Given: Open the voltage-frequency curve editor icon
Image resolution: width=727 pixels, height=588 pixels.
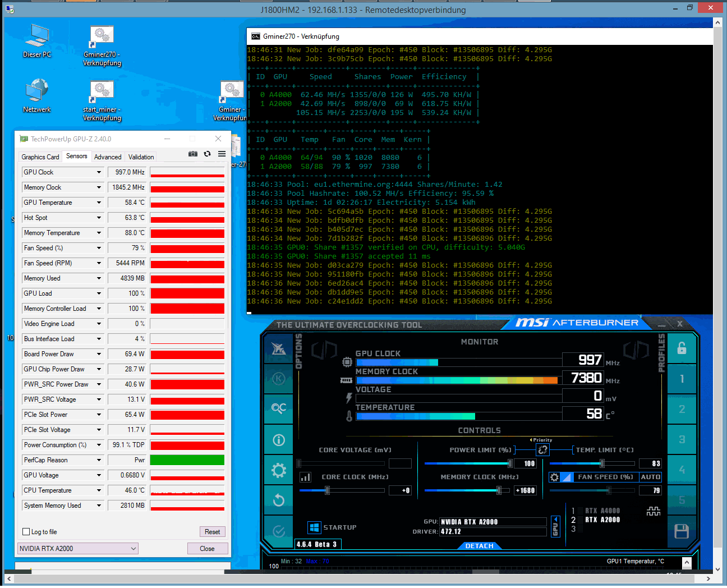Looking at the screenshot, I should coord(306,477).
